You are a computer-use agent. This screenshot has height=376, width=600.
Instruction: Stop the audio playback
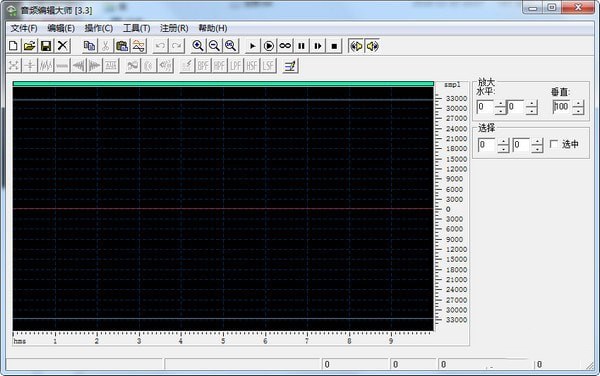(334, 46)
